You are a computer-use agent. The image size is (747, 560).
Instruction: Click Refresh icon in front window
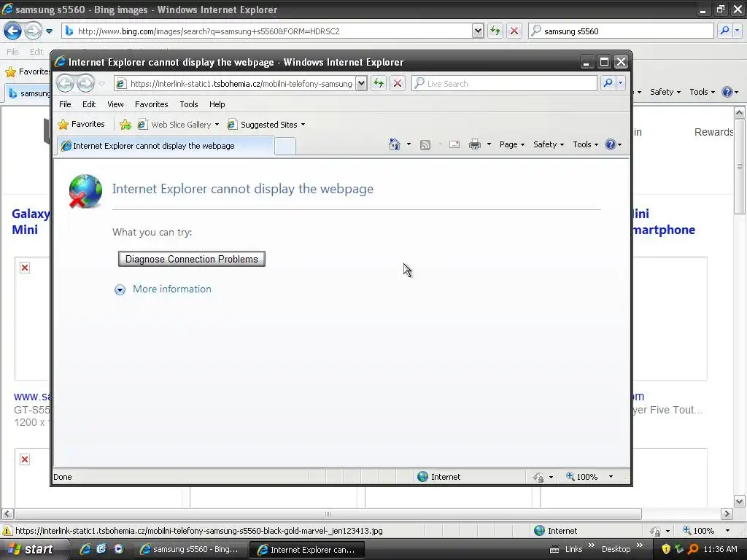point(379,83)
